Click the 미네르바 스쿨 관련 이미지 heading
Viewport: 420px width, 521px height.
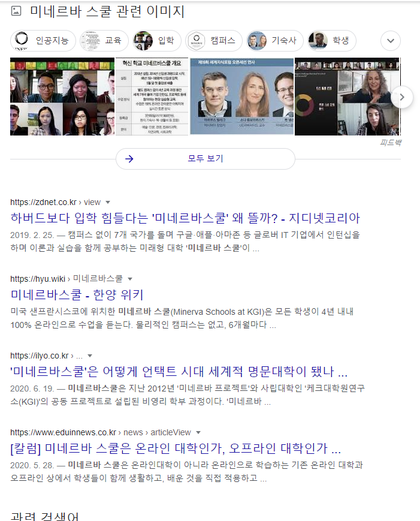coord(107,11)
